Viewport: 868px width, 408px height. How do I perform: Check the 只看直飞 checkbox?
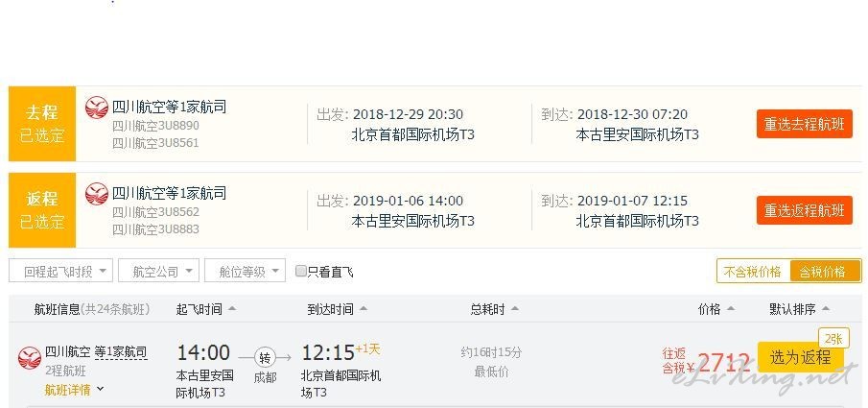[300, 271]
